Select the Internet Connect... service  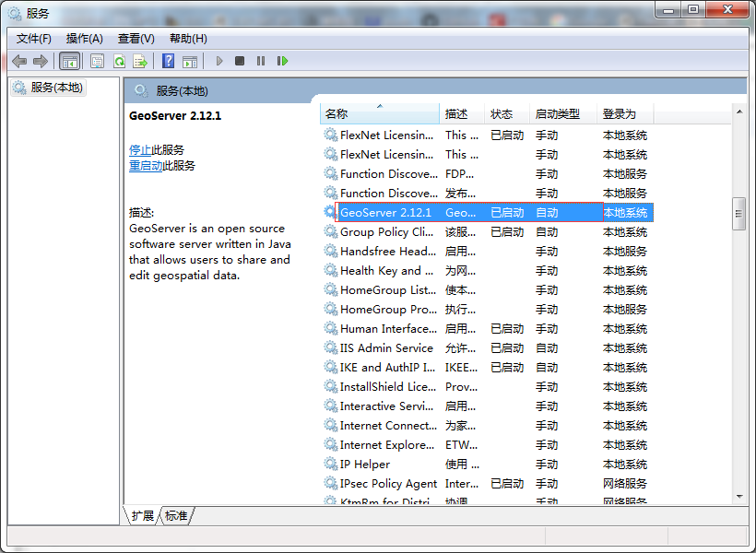pos(487,425)
